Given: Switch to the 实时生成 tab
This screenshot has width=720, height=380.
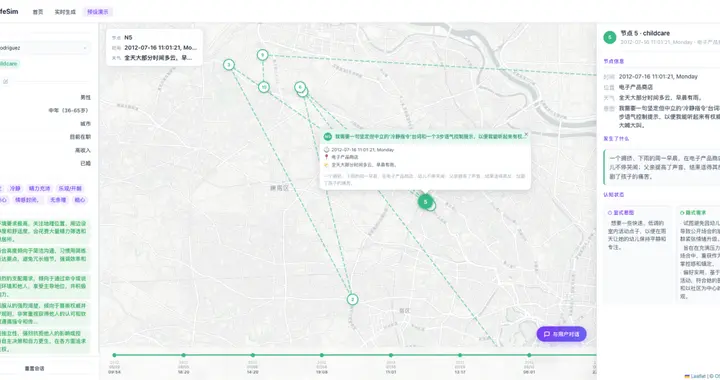Looking at the screenshot, I should tap(65, 12).
